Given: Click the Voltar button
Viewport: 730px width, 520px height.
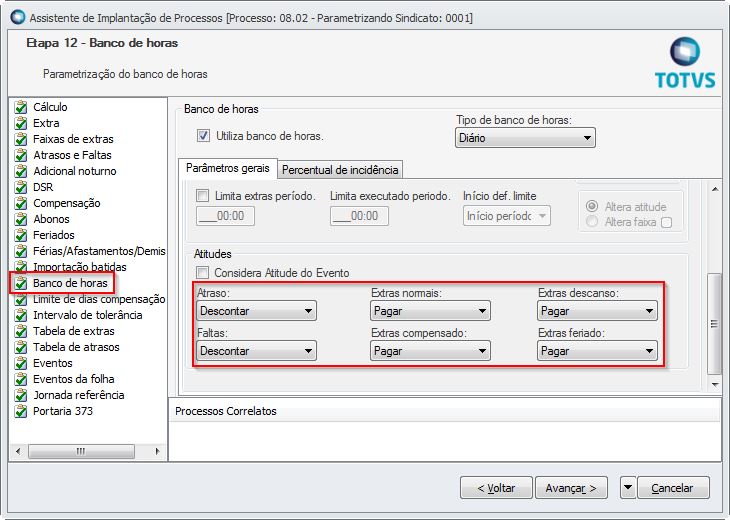Looking at the screenshot, I should click(496, 488).
